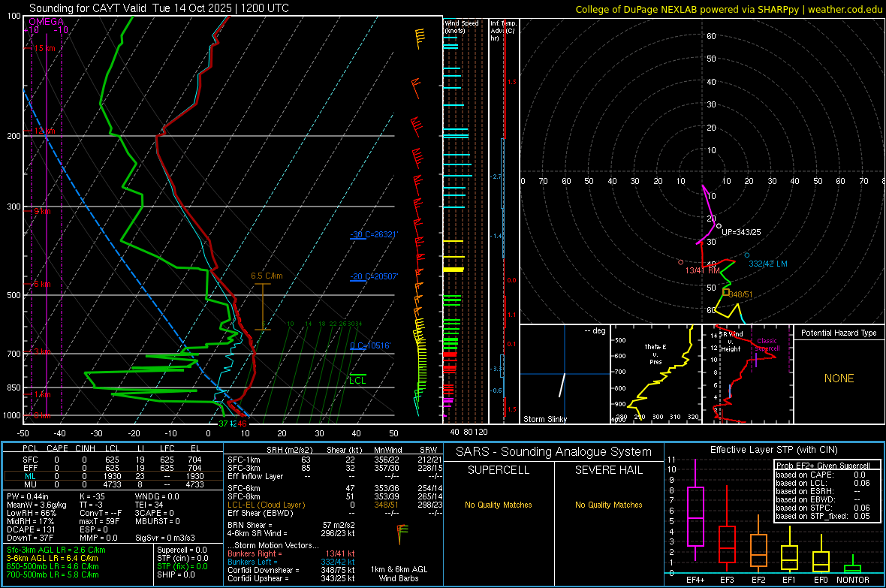Click the Wind Speed (knots) panel header
Viewport: 886px width, 588px height.
point(462,26)
